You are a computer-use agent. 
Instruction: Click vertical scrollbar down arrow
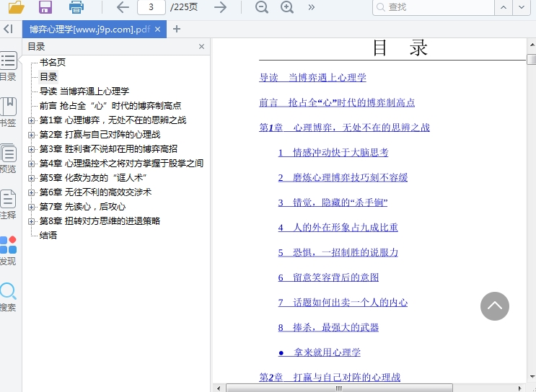532,377
